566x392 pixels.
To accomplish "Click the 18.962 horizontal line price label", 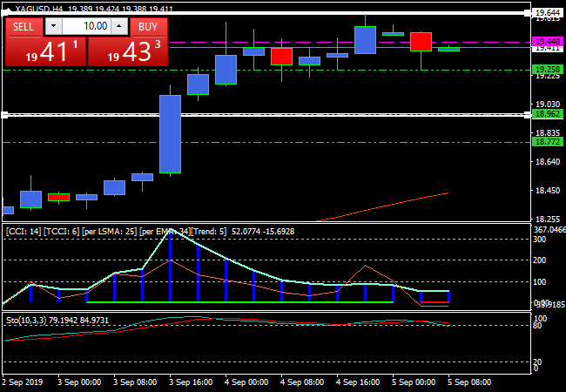I will pos(548,114).
